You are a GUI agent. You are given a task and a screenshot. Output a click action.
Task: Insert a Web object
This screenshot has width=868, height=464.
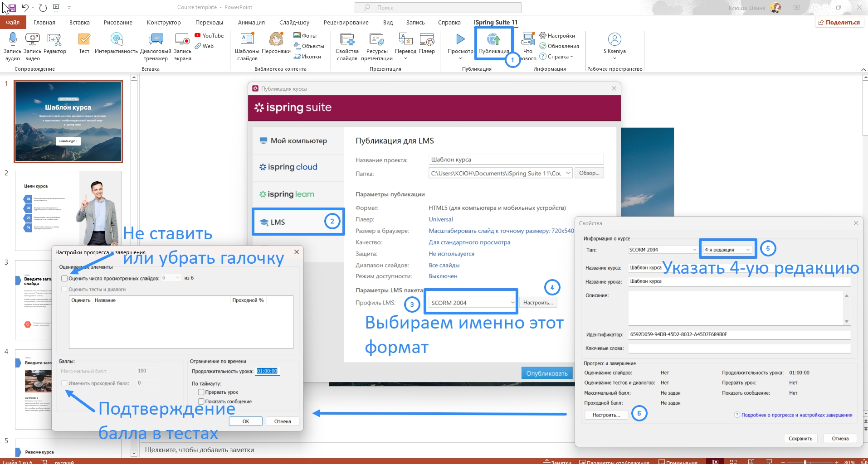coord(205,46)
